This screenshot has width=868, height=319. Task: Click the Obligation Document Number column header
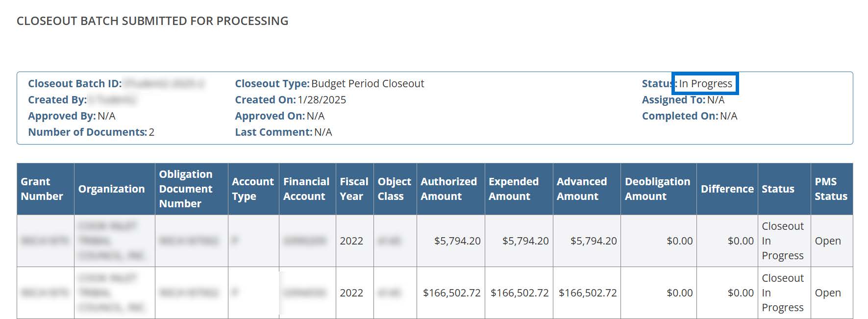click(x=186, y=189)
